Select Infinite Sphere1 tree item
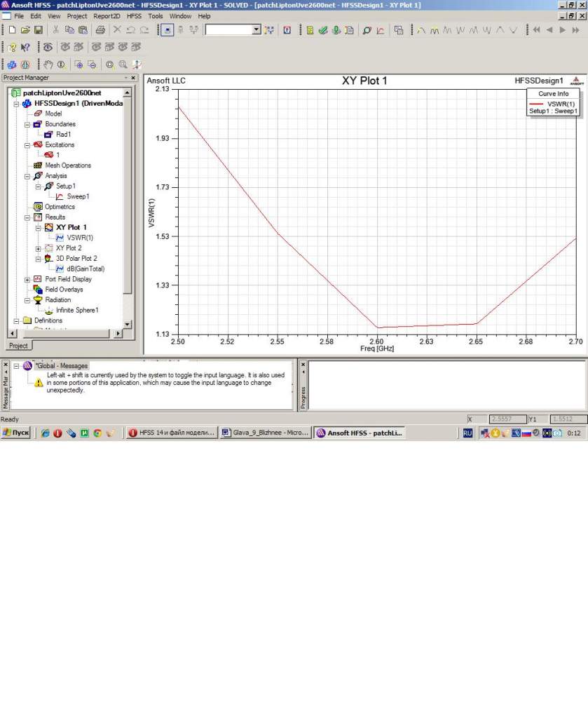Image resolution: width=588 pixels, height=718 pixels. [77, 311]
